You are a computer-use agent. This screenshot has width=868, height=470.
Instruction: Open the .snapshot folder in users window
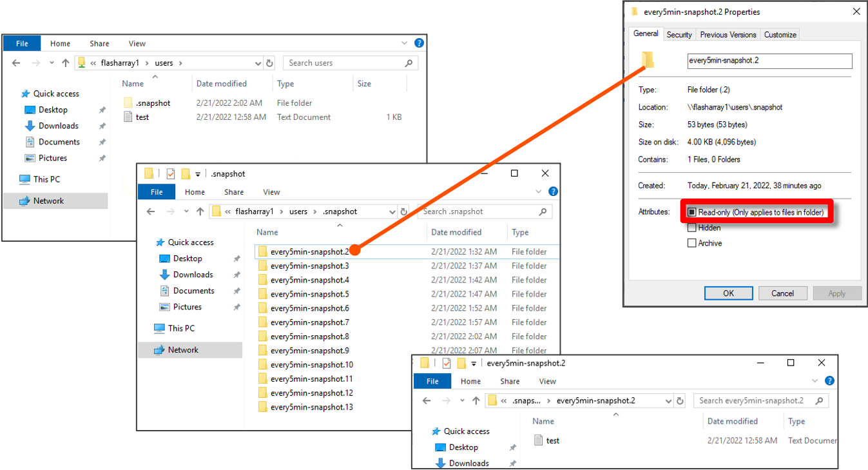pos(153,103)
